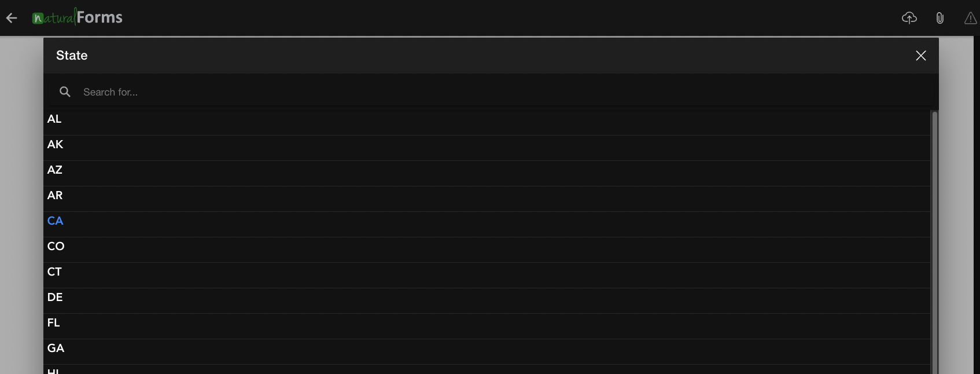The image size is (980, 374).
Task: Choose AK in the state list
Action: pos(487,145)
